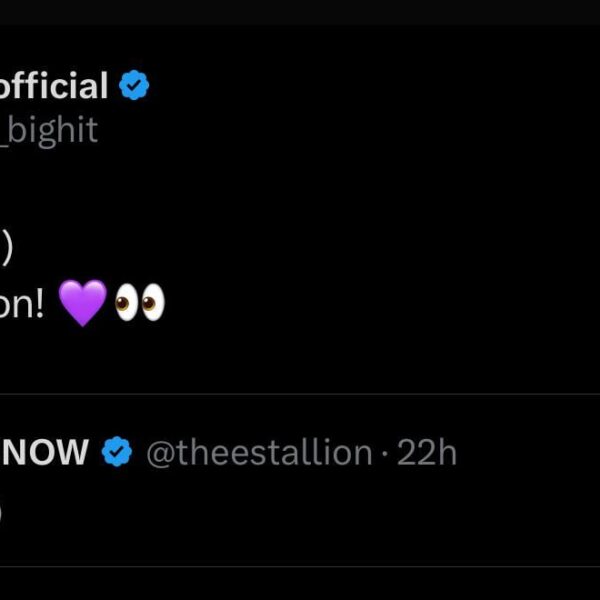This screenshot has width=600, height=600.
Task: Open the quoted tweet via "22h" timestamp
Action: [427, 453]
